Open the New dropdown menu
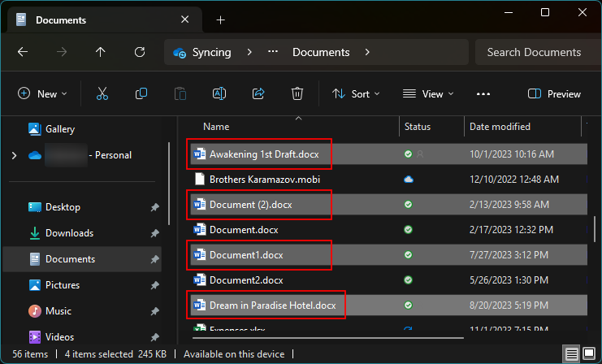 (x=42, y=93)
